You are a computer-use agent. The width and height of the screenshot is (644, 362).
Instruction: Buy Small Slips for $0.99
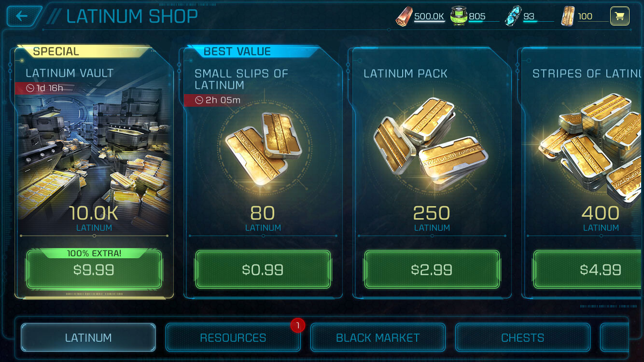[263, 269]
